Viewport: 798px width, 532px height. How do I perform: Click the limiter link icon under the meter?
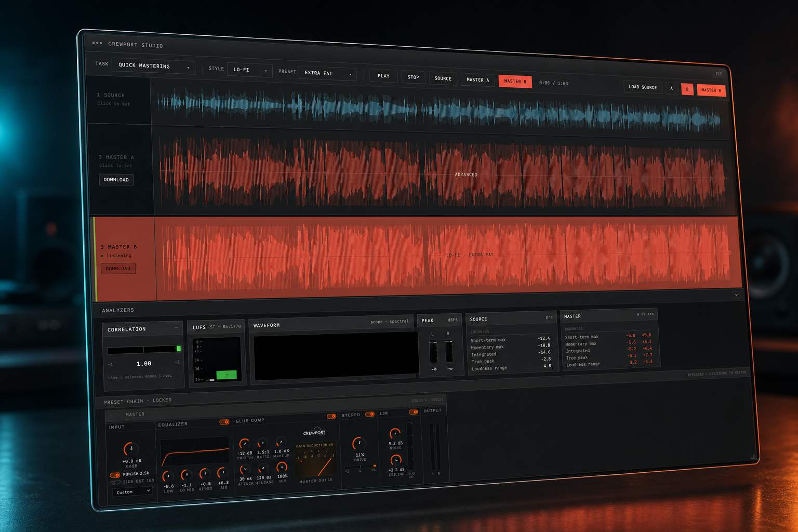pos(411,476)
